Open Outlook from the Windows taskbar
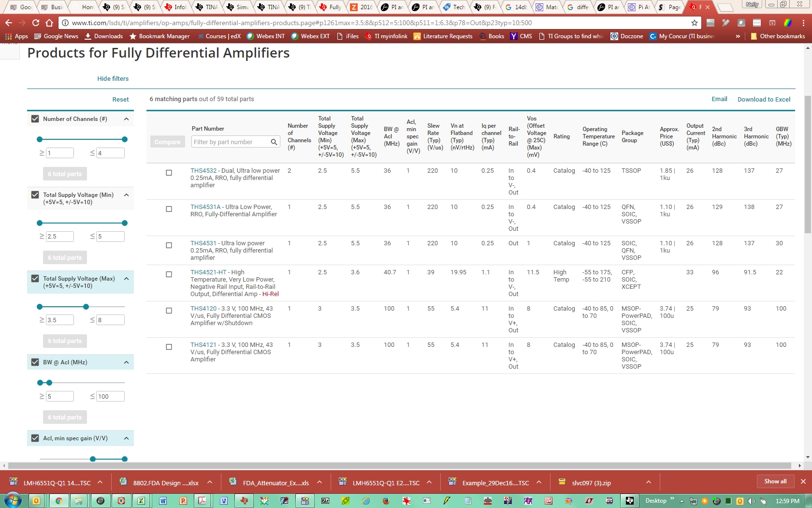Screen dimensions: 812x508 click(x=36, y=501)
